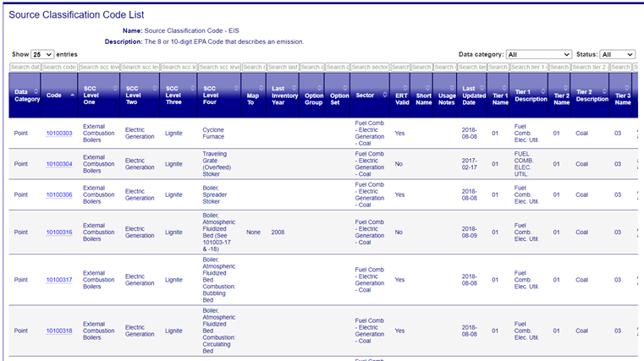Screen dimensions: 644x361
Task: Sort by Code column
Action: (x=59, y=96)
